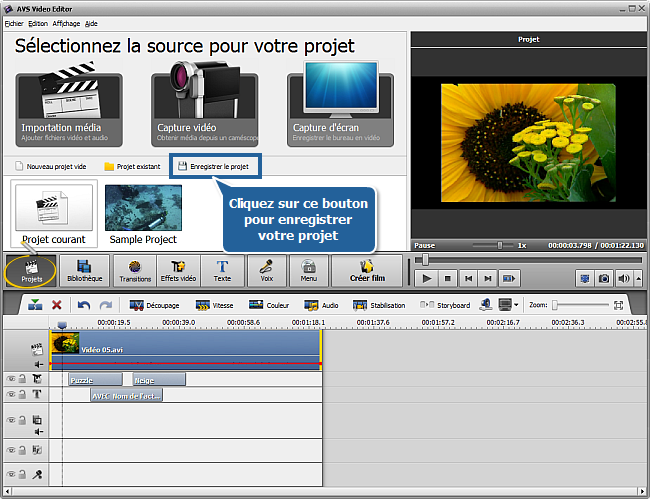Viewport: 650px width, 499px height.
Task: Open the Stabilisation tool
Action: [379, 305]
